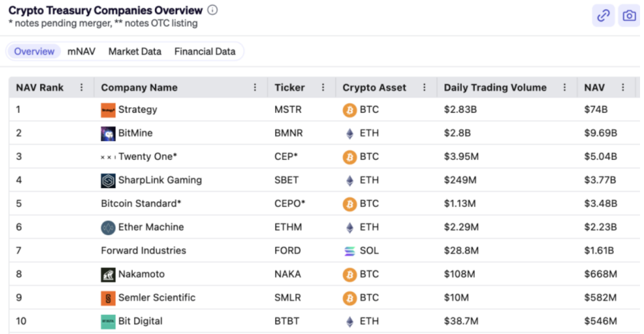Screen dimensions: 644x334
Task: Open Crypto Asset column options menu
Action: pyautogui.click(x=424, y=87)
